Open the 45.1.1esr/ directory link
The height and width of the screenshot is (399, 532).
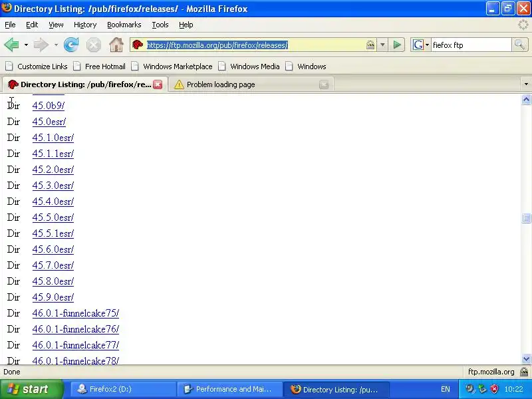tap(53, 154)
